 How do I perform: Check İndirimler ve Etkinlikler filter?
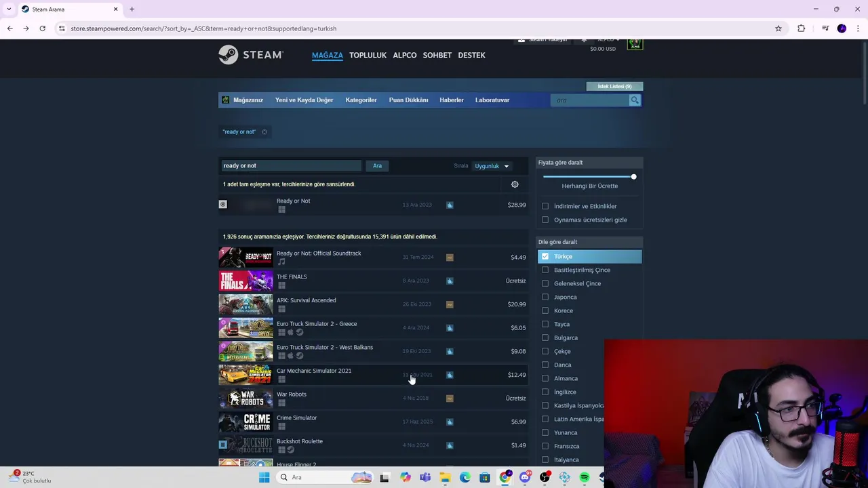[545, 206]
